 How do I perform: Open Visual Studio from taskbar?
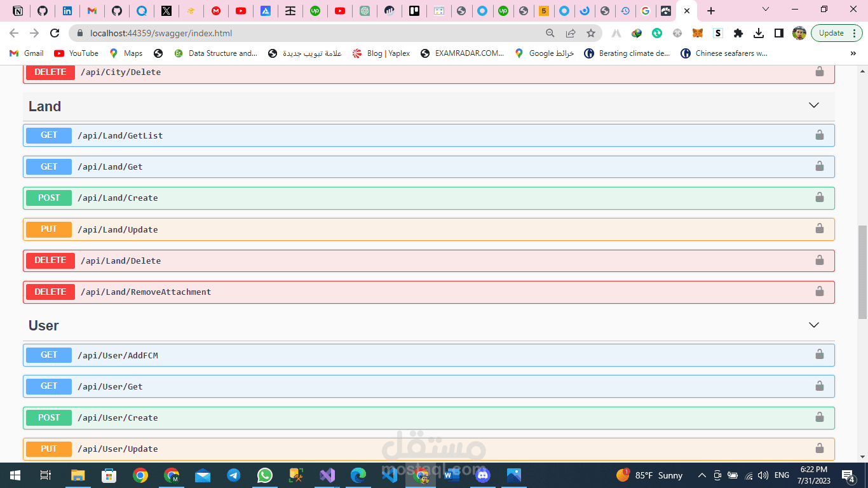pos(327,475)
